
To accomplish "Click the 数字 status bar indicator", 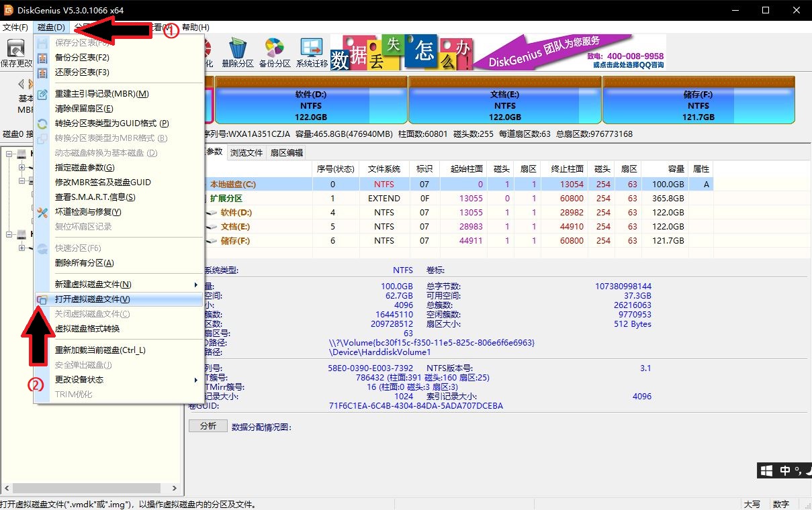I will pyautogui.click(x=780, y=504).
